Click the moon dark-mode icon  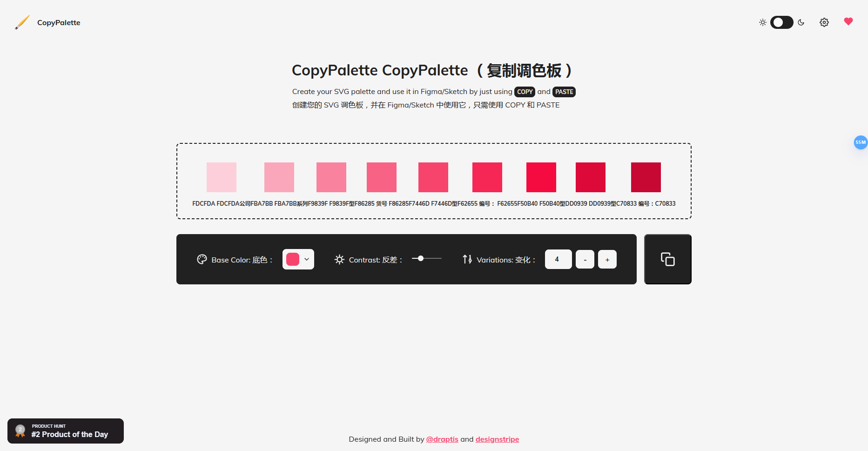(801, 22)
